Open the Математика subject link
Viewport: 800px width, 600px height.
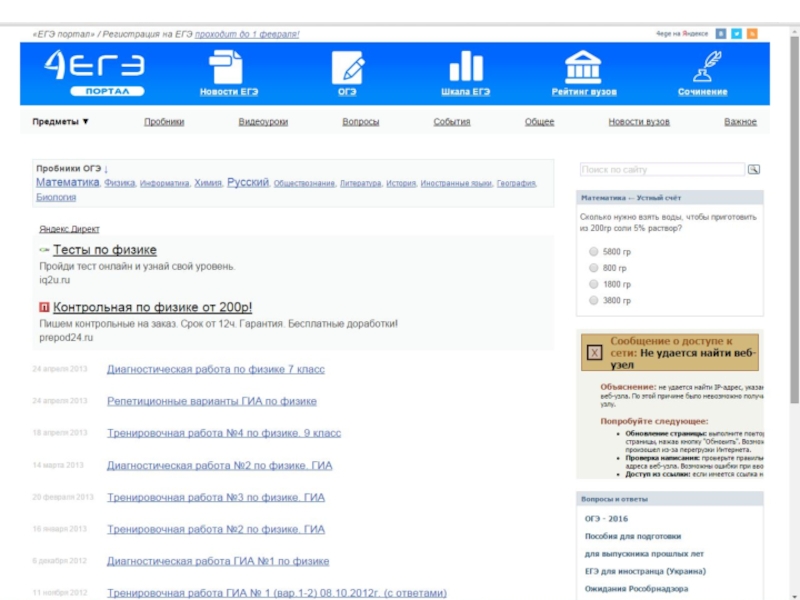(68, 182)
